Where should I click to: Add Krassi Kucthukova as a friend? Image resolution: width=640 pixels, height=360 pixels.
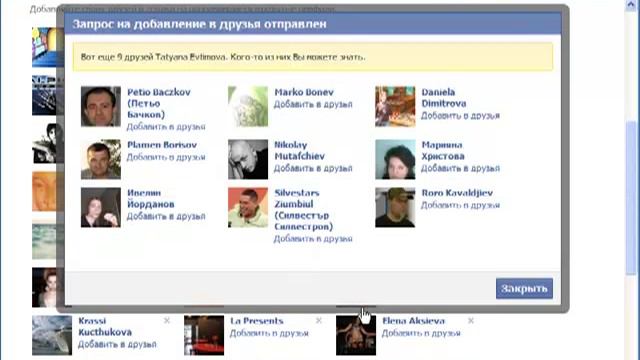coord(117,344)
